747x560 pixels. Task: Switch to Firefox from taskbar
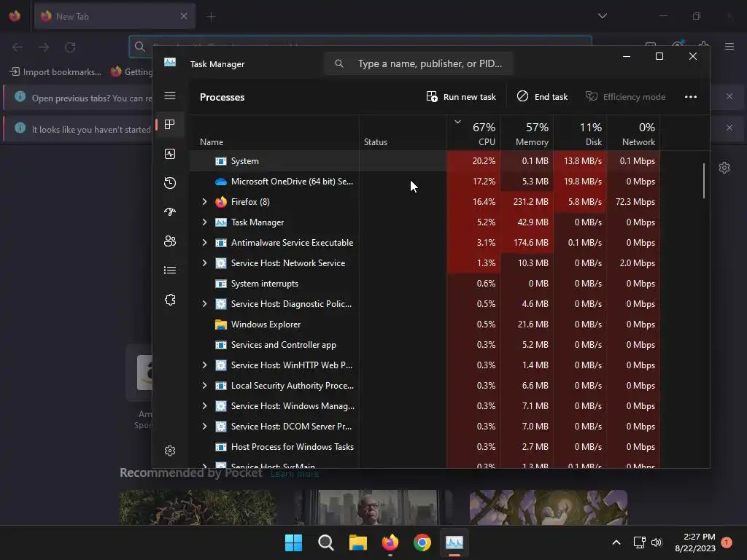pyautogui.click(x=390, y=542)
